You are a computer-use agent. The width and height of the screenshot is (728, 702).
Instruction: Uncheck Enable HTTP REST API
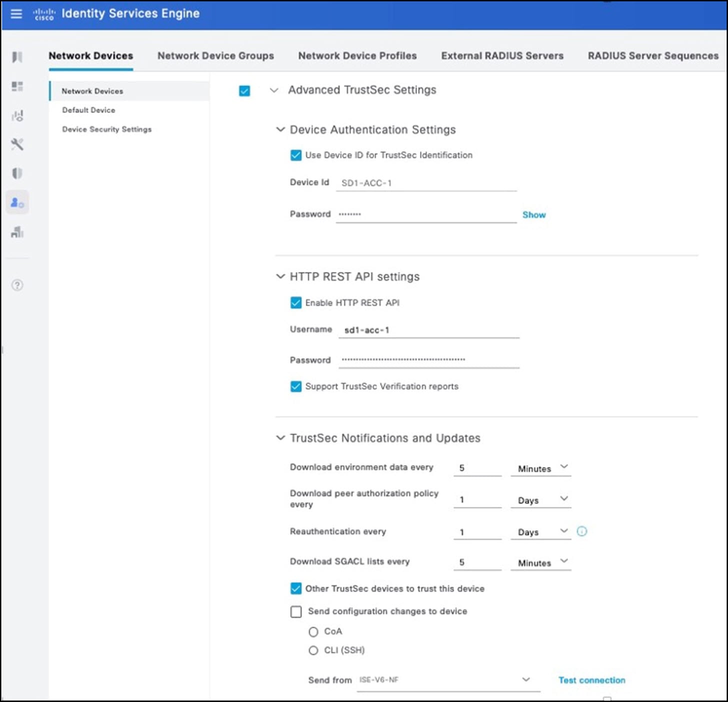tap(296, 302)
